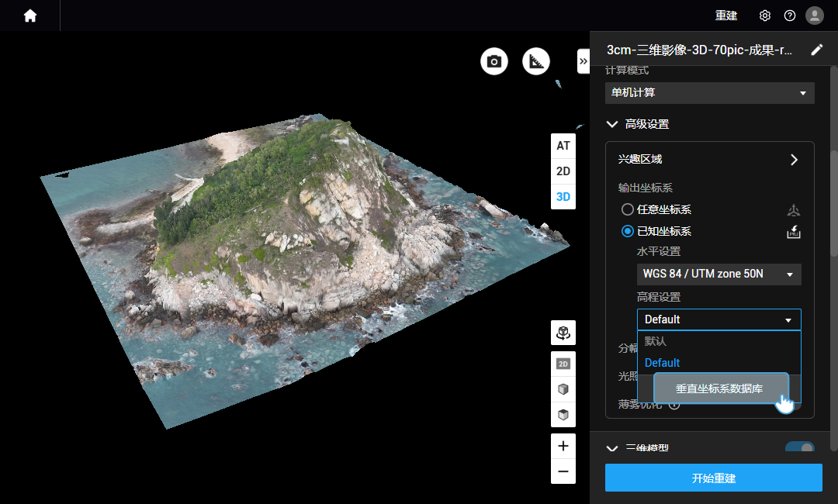Click the 开始重建 button

tap(714, 478)
